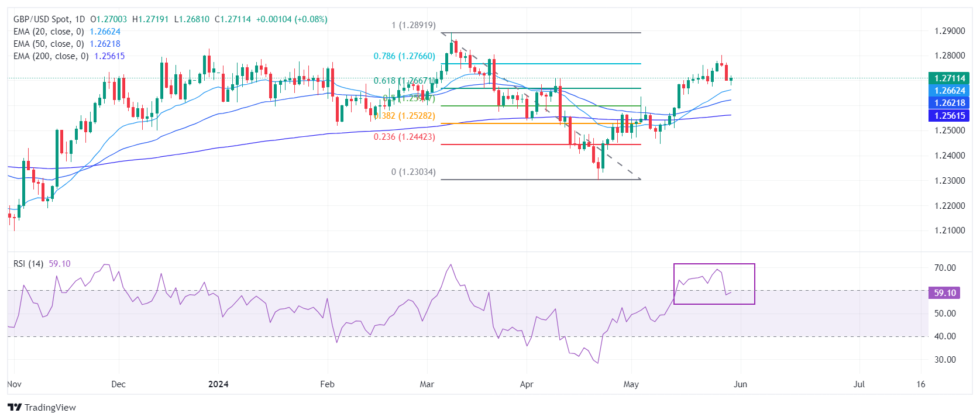Viewport: 980px width, 420px height.
Task: Click the 2024 label on time axis
Action: point(218,384)
